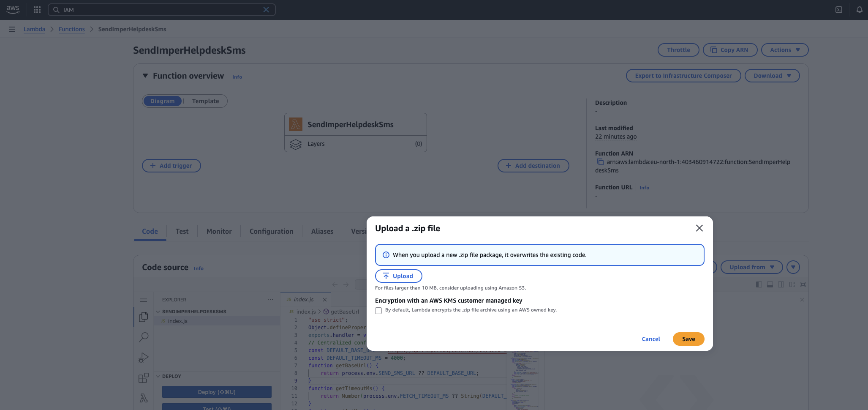Click Export to Infrastructure Composer

[x=683, y=76]
